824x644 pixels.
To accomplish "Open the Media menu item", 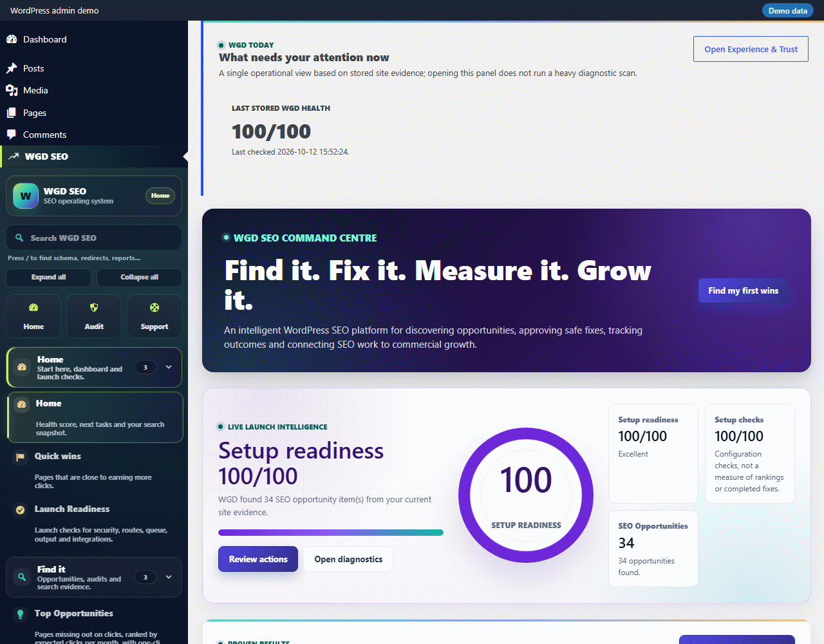I will click(x=94, y=90).
